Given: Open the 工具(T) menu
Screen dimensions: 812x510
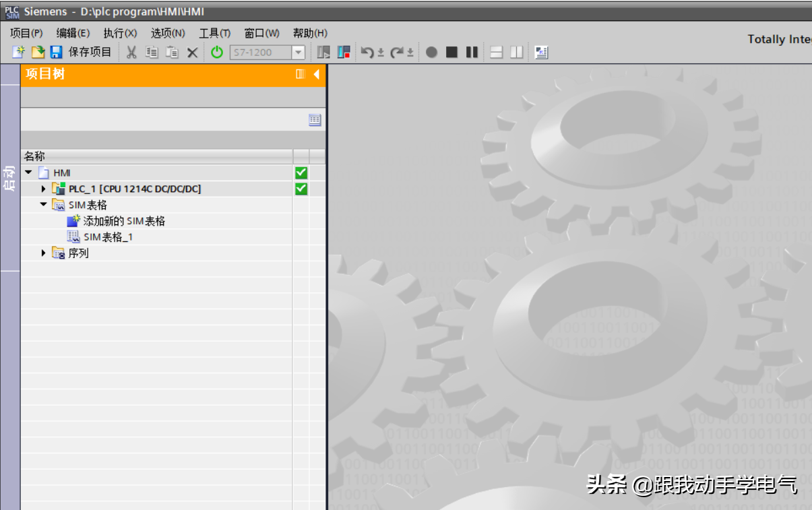Looking at the screenshot, I should point(214,33).
